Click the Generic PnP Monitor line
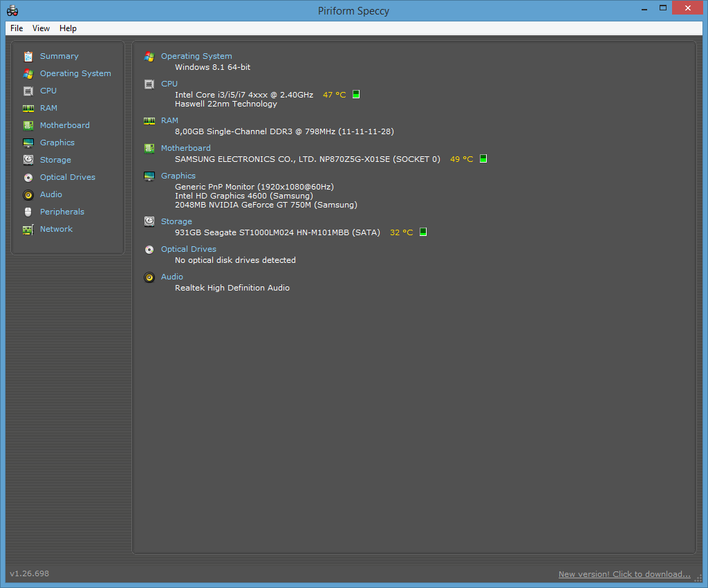This screenshot has width=708, height=588. [x=254, y=187]
